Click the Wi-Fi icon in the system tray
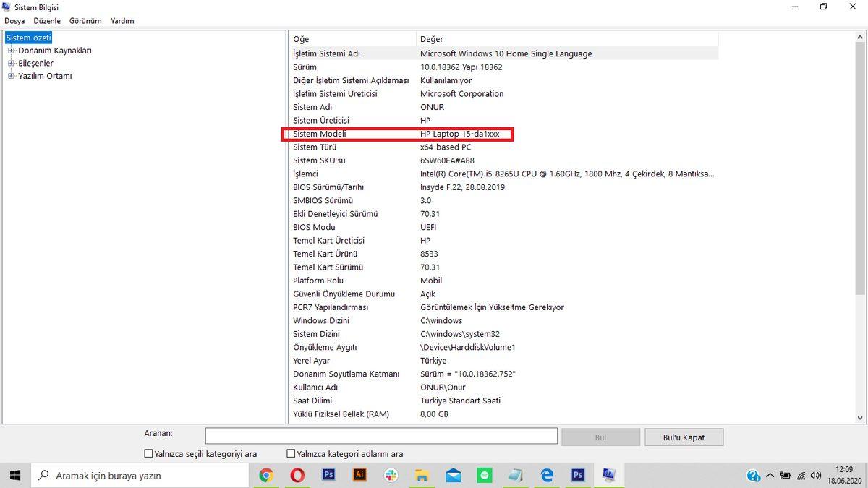Viewport: 868px width, 488px height. (801, 476)
